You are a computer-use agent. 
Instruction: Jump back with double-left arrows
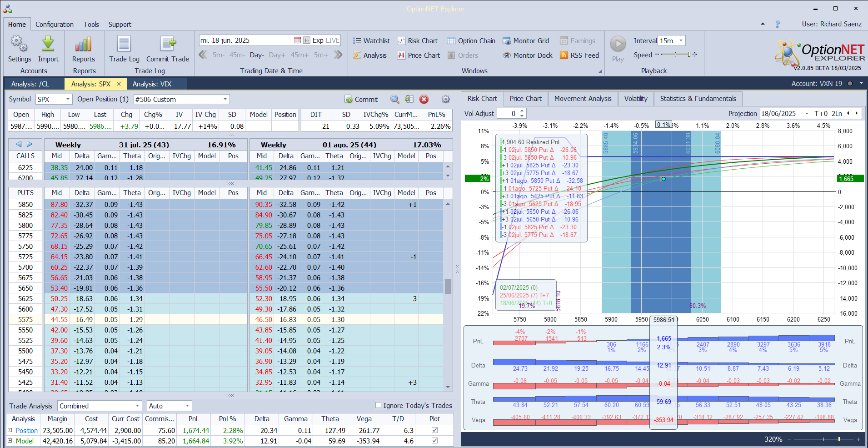click(203, 55)
